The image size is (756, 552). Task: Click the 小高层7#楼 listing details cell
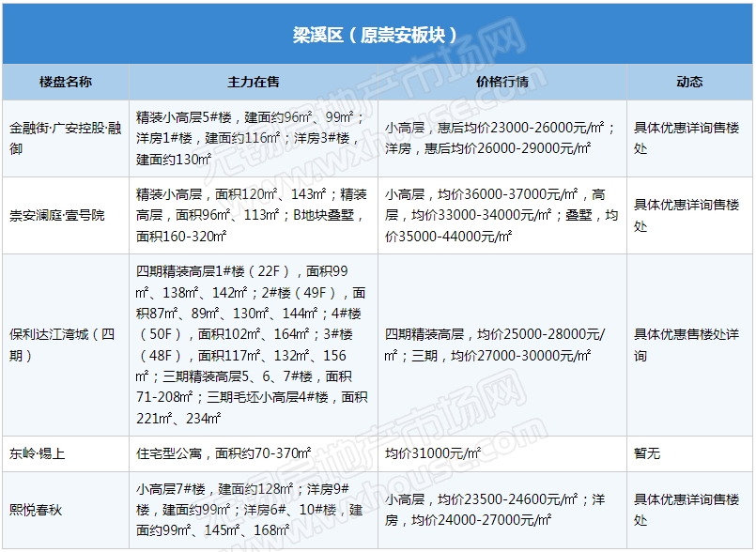pyautogui.click(x=254, y=510)
